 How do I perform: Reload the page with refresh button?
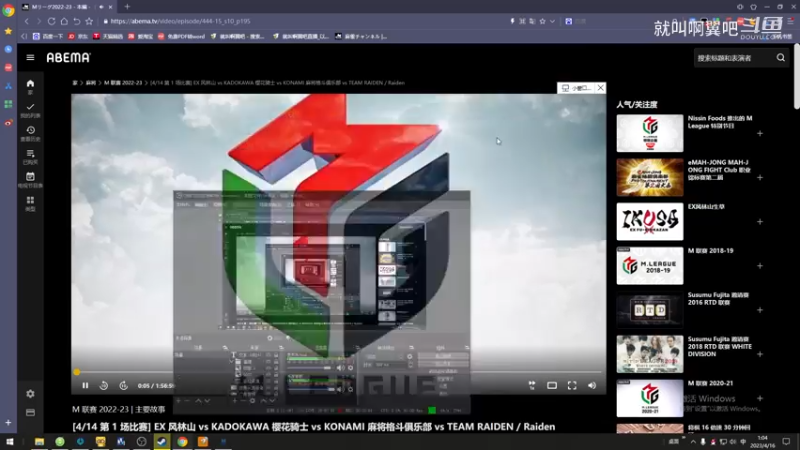click(52, 21)
